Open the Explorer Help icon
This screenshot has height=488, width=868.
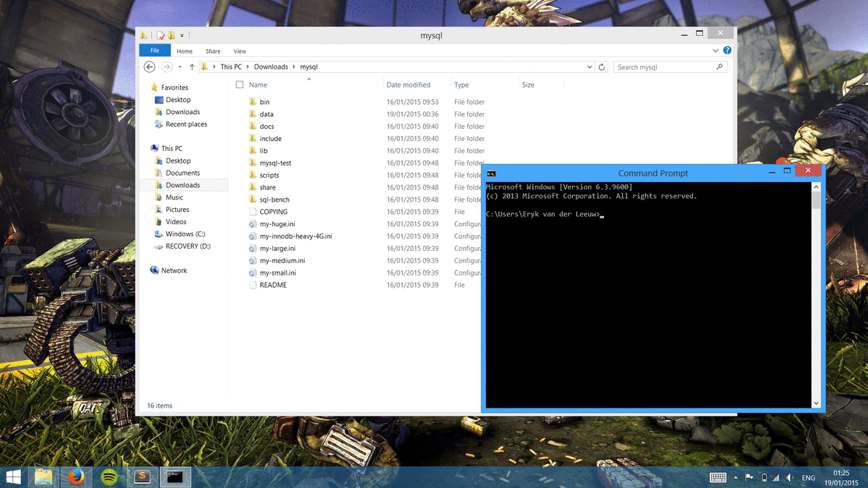pyautogui.click(x=727, y=51)
